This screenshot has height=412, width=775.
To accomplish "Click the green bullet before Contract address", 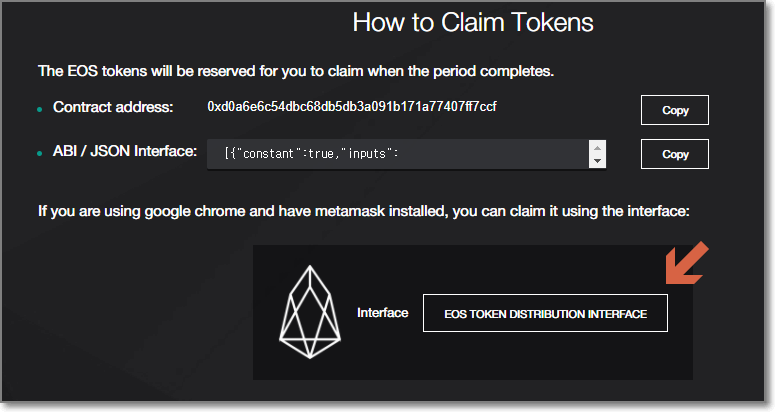I will click(40, 108).
